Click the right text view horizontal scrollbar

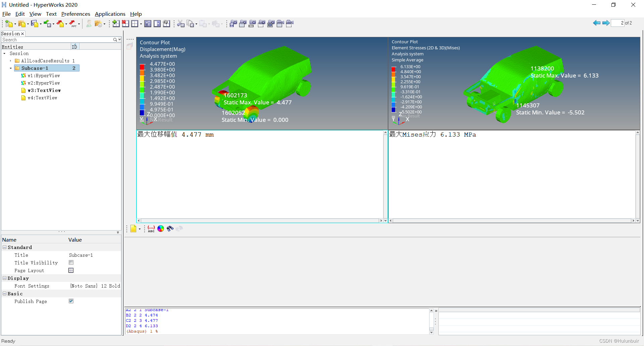point(512,220)
